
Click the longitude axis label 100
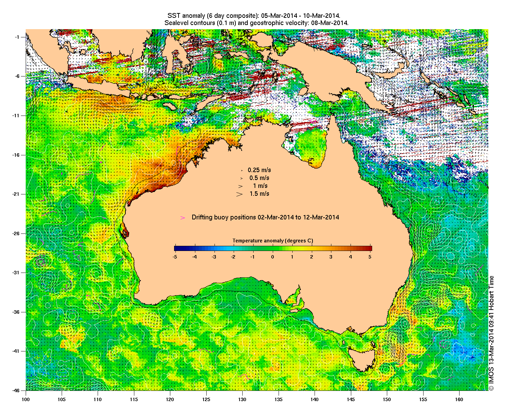[26, 399]
